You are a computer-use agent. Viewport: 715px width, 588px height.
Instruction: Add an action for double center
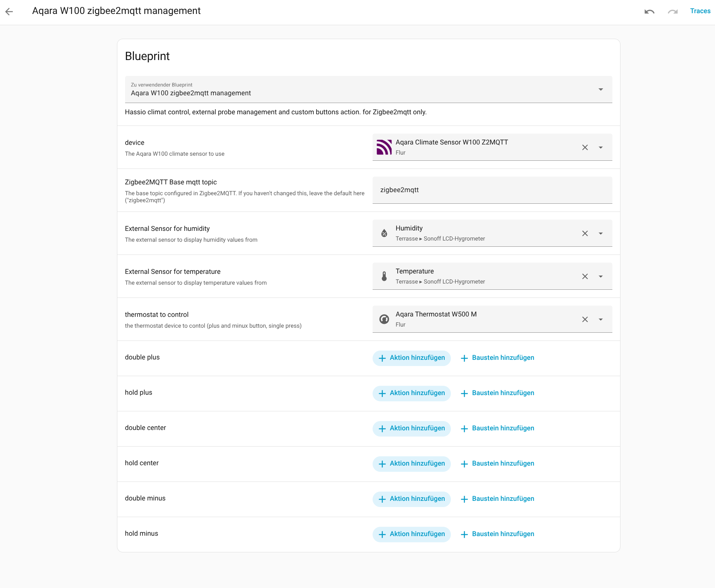[411, 428]
